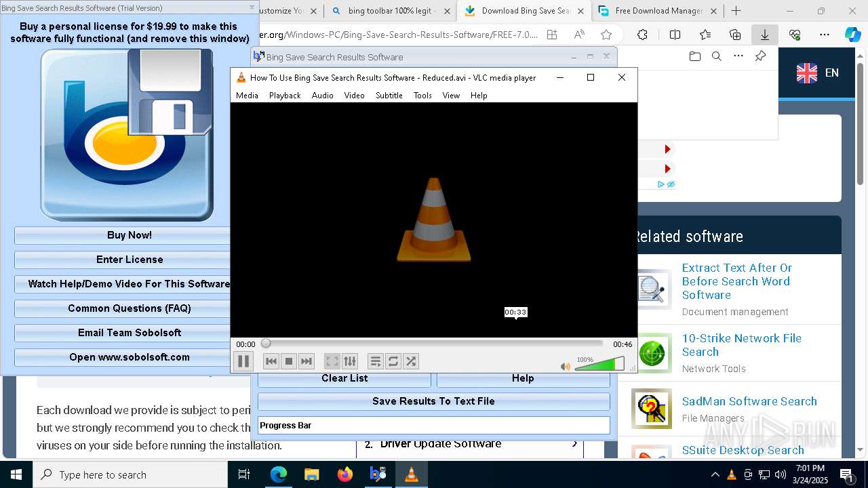Image resolution: width=868 pixels, height=488 pixels.
Task: Open SadMan Software Search link
Action: point(749,401)
